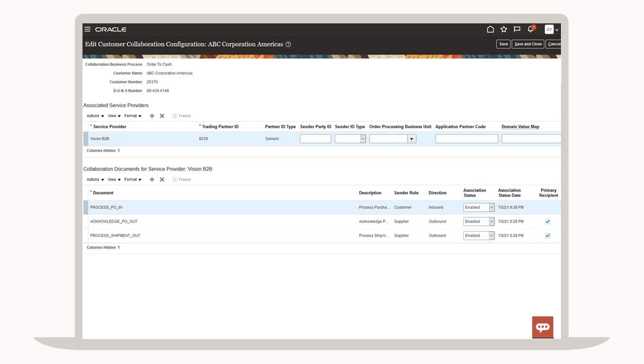Open the Favorites star icon
Viewport: 644px width, 364px height.
pyautogui.click(x=503, y=29)
